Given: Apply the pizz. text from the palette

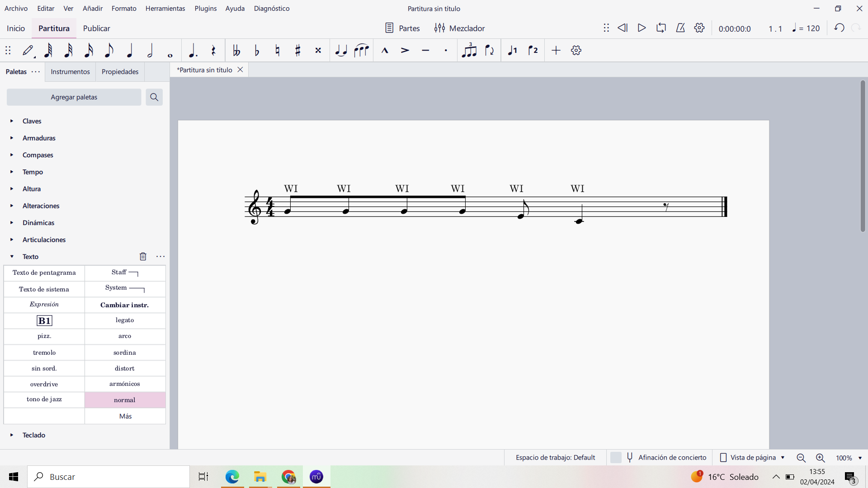Looking at the screenshot, I should pyautogui.click(x=44, y=336).
